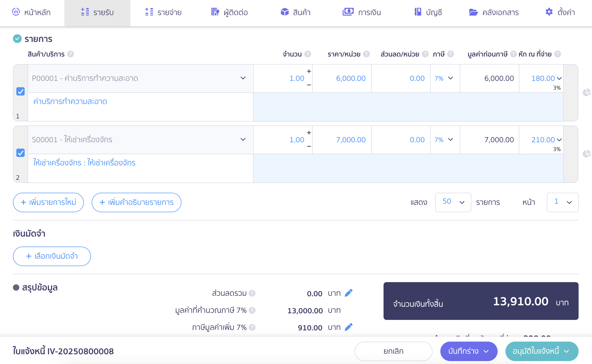This screenshot has width=592, height=364.
Task: Toggle the checkbox for item row 1
Action: [x=20, y=91]
